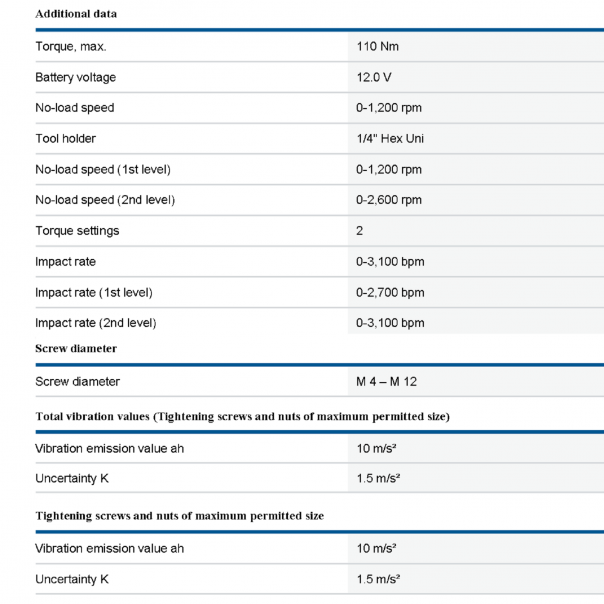Viewport: 604px width, 604px height.
Task: Click the 'Additional data' section heading
Action: tap(75, 15)
